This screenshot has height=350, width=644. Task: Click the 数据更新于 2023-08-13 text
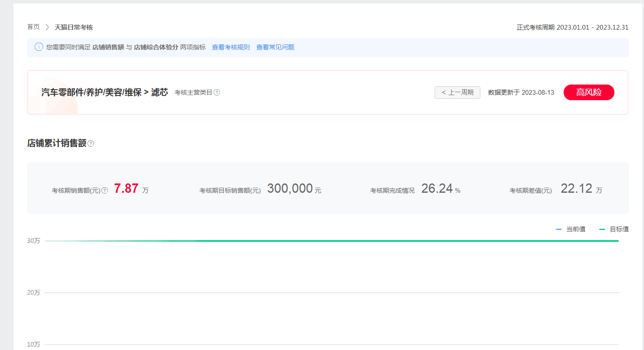pyautogui.click(x=521, y=93)
